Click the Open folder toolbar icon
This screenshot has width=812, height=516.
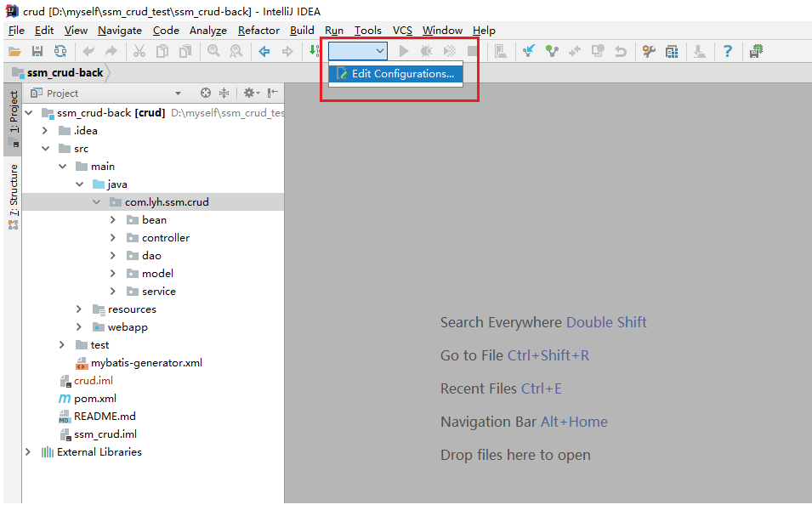click(14, 51)
